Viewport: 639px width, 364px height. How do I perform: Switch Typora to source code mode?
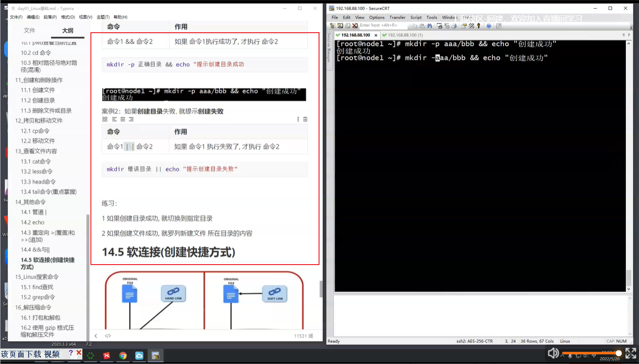107,336
